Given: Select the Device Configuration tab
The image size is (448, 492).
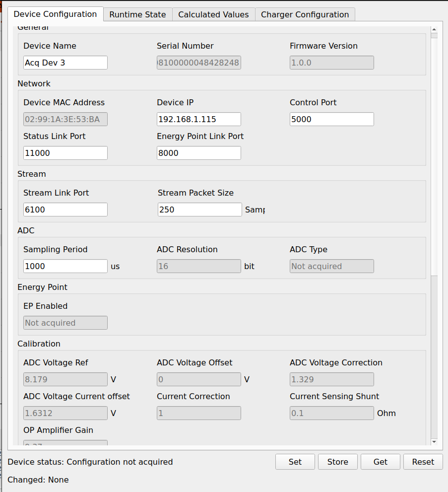Looking at the screenshot, I should (55, 14).
